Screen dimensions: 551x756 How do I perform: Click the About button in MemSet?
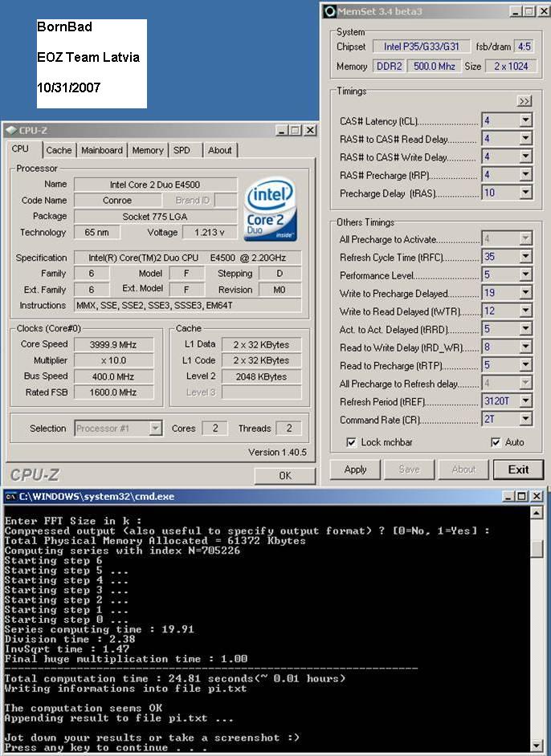pyautogui.click(x=463, y=469)
